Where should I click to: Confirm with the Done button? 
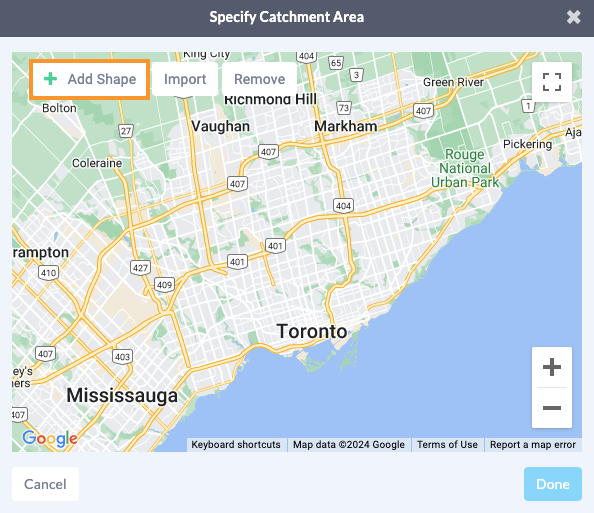click(553, 484)
